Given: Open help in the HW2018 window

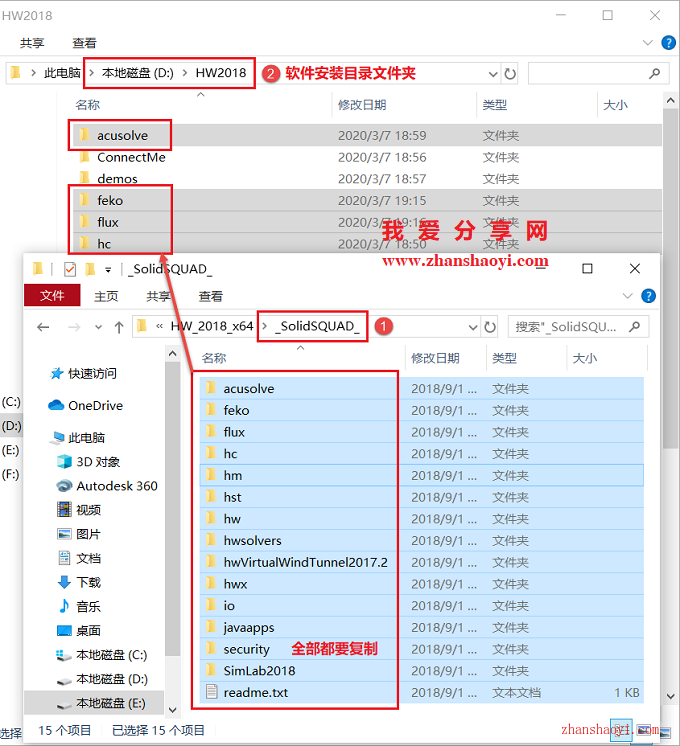Looking at the screenshot, I should coord(669,43).
